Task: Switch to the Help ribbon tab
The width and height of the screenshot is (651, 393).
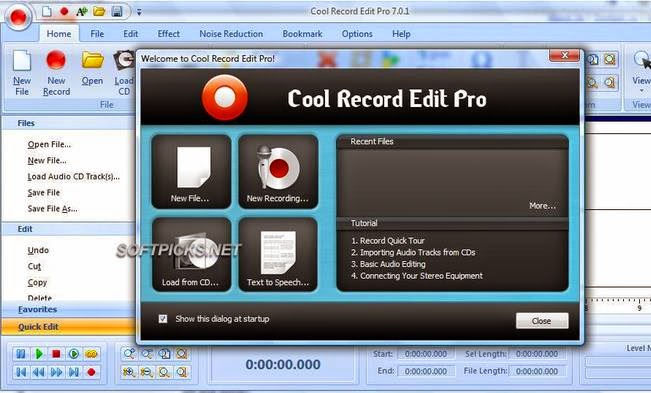Action: tap(401, 34)
